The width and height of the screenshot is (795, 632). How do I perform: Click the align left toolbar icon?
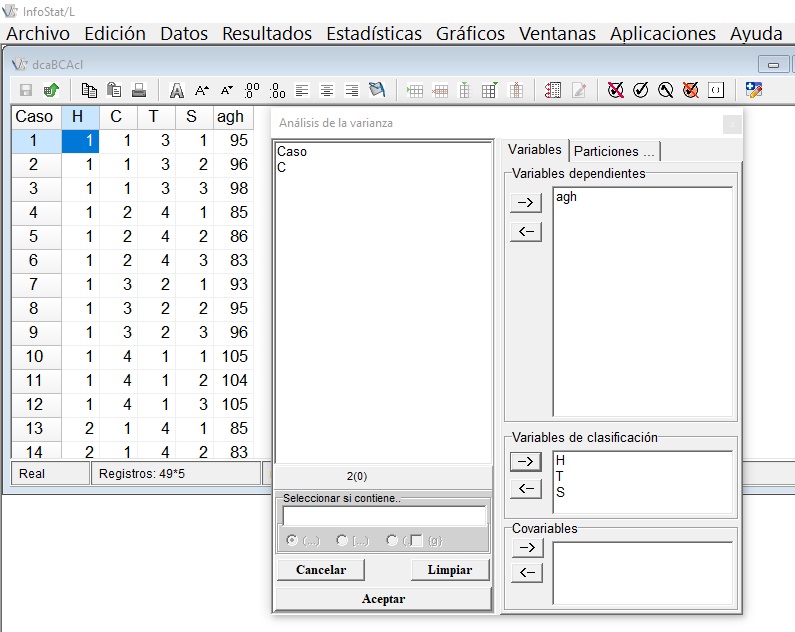tap(303, 90)
